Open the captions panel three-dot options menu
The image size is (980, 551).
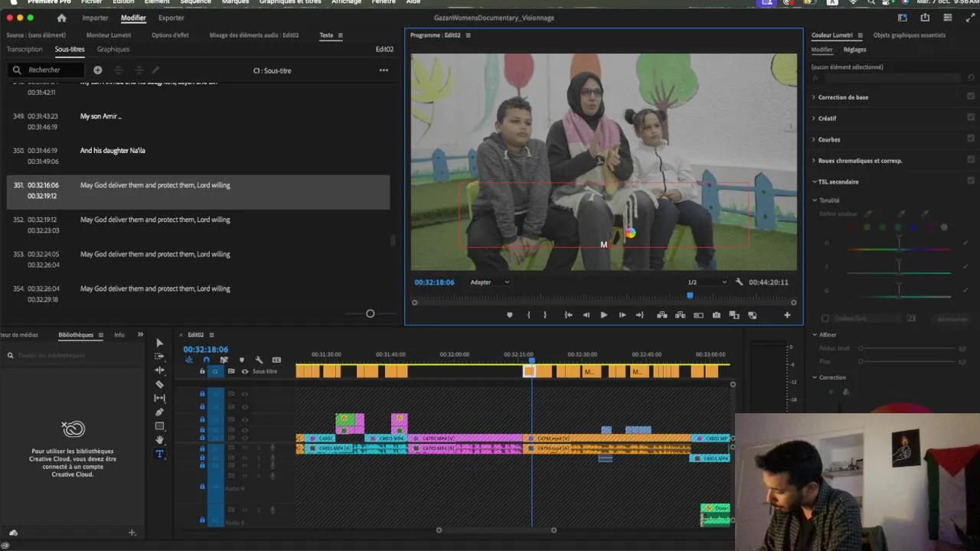tap(384, 70)
